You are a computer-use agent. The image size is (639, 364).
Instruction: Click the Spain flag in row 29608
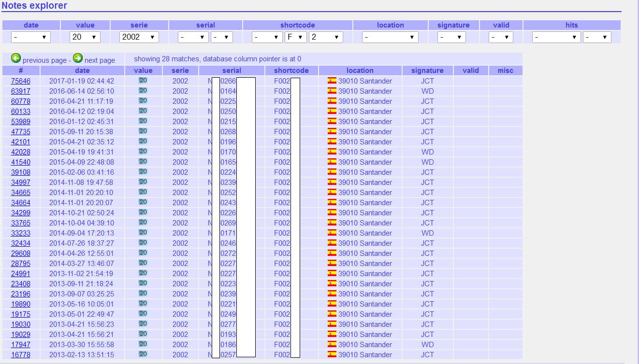coord(332,253)
